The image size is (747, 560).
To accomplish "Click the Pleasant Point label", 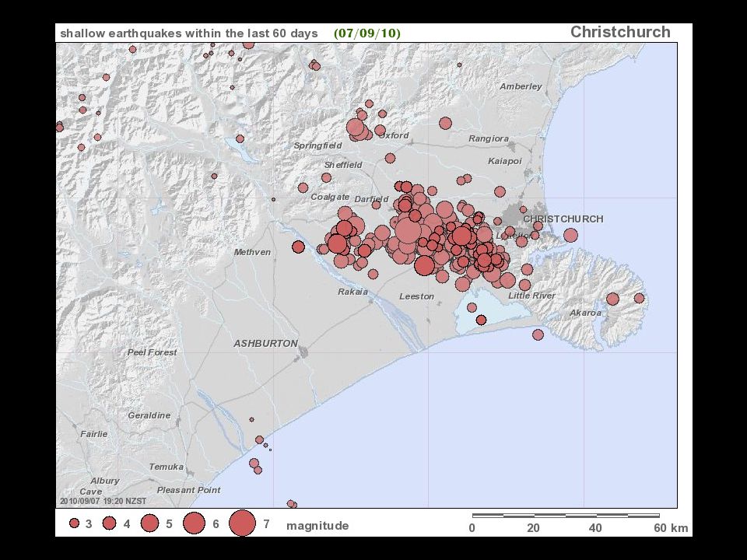I will point(188,490).
